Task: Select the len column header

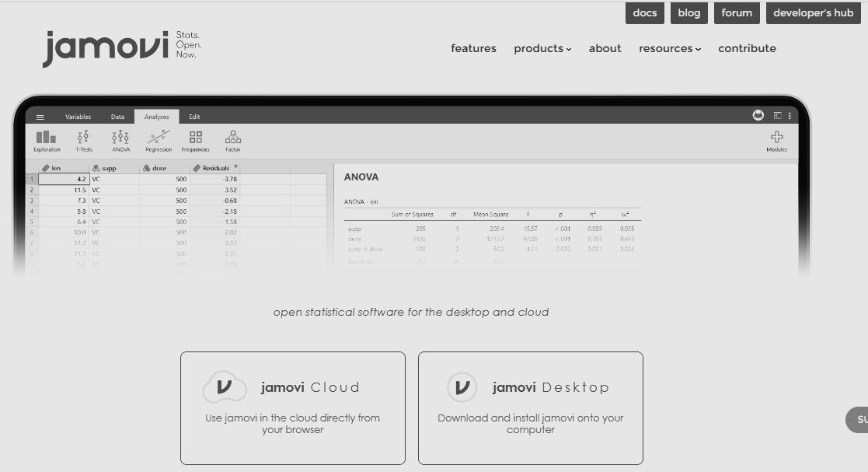Action: click(63, 168)
